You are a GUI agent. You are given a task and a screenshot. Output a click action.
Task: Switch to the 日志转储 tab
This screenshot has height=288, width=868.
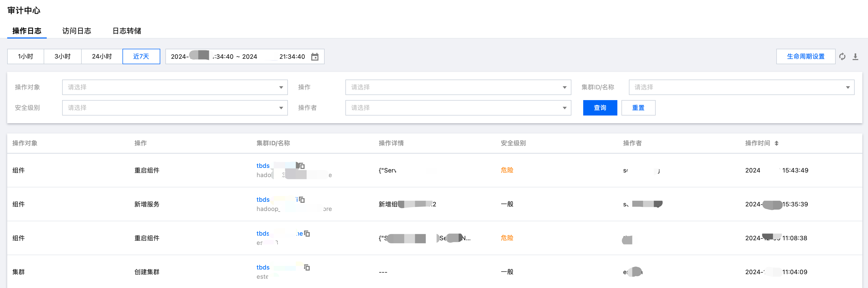127,31
